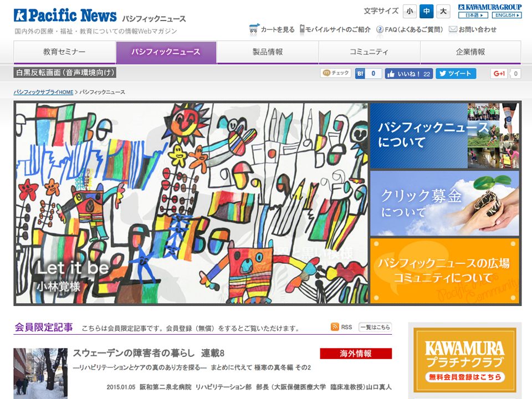Open the 製品情報 tab
532x399 pixels.
(268, 52)
